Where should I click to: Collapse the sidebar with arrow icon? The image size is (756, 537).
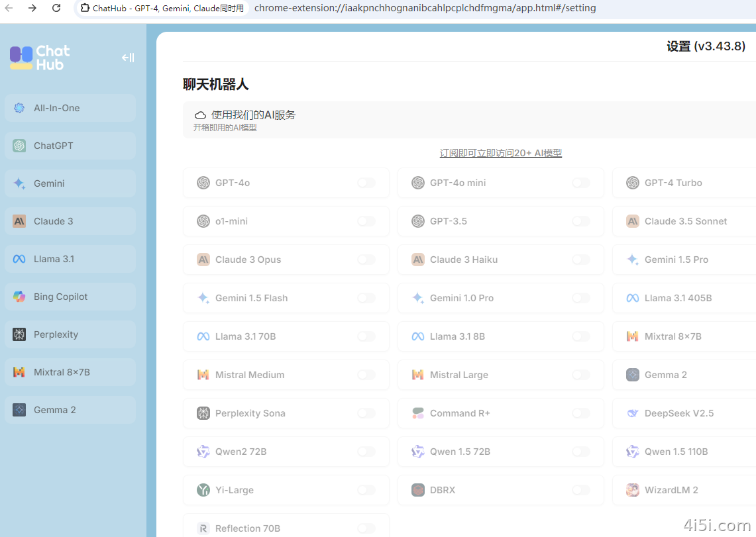tap(128, 58)
